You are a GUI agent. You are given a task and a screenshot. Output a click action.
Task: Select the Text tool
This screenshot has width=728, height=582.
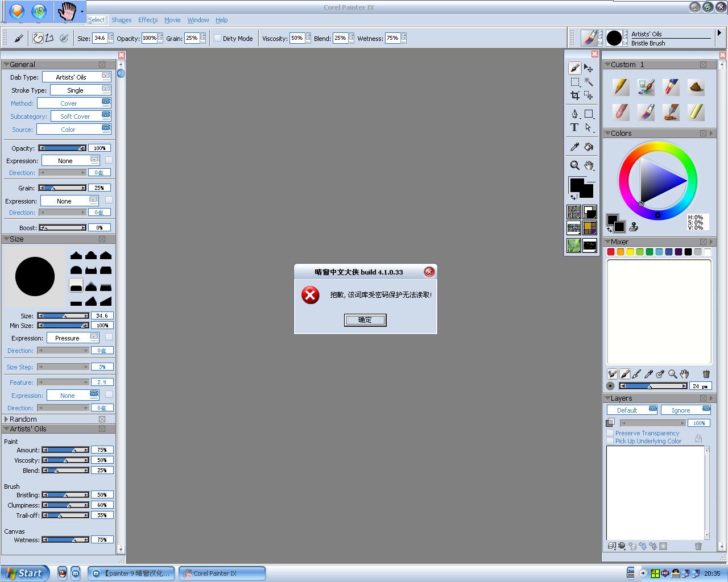[574, 127]
